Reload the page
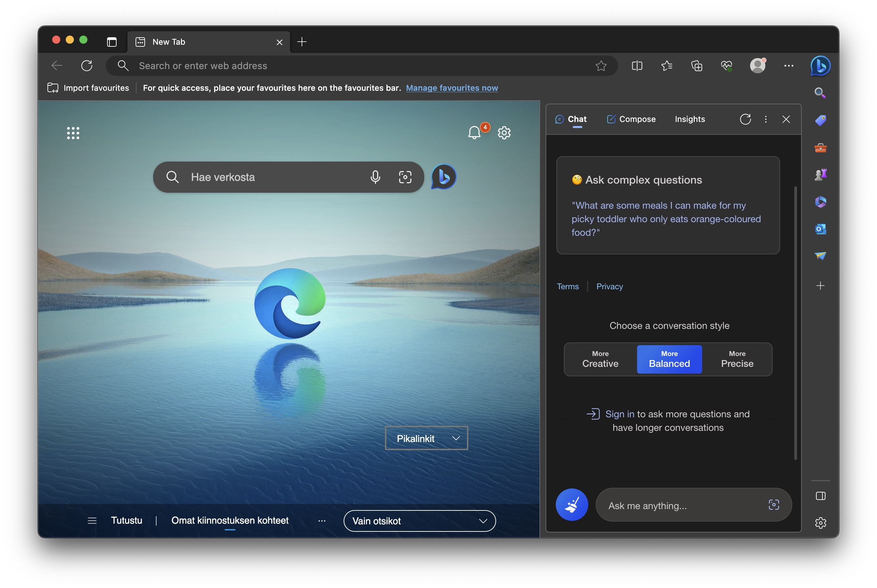Screen dimensions: 877x588 tap(87, 66)
